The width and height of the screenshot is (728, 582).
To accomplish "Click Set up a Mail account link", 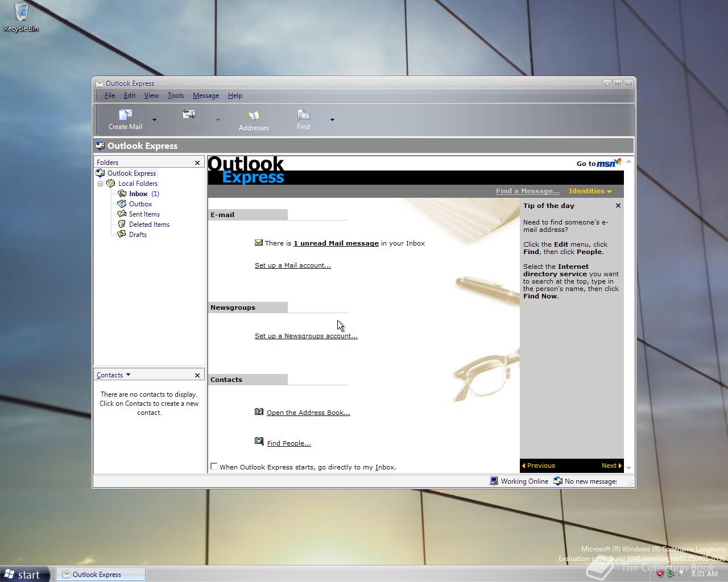I will coord(293,265).
